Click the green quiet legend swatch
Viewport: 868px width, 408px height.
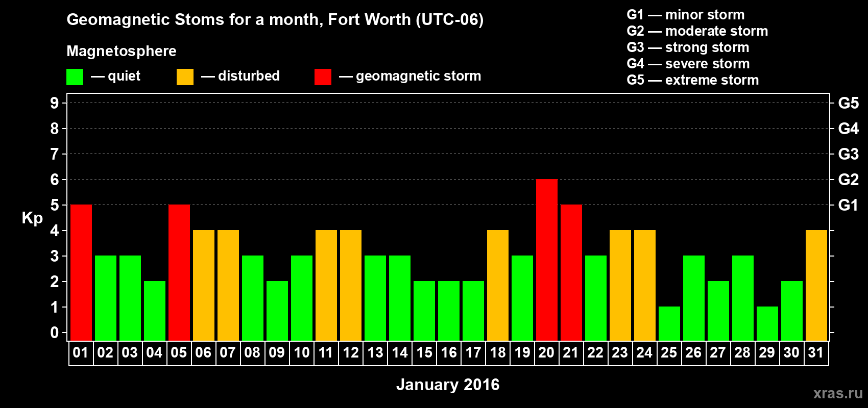coord(75,77)
